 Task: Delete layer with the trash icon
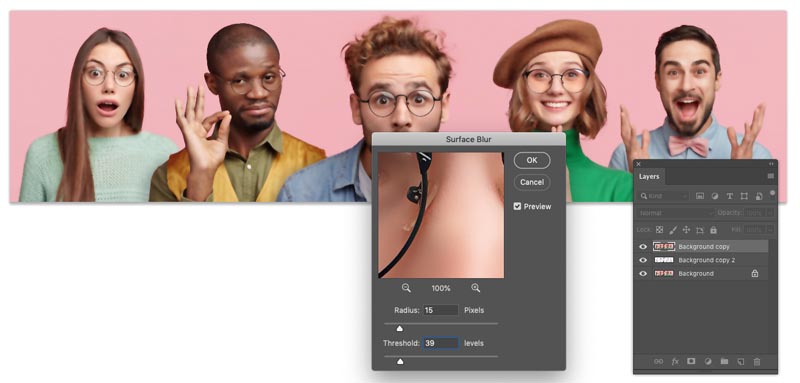pyautogui.click(x=757, y=361)
